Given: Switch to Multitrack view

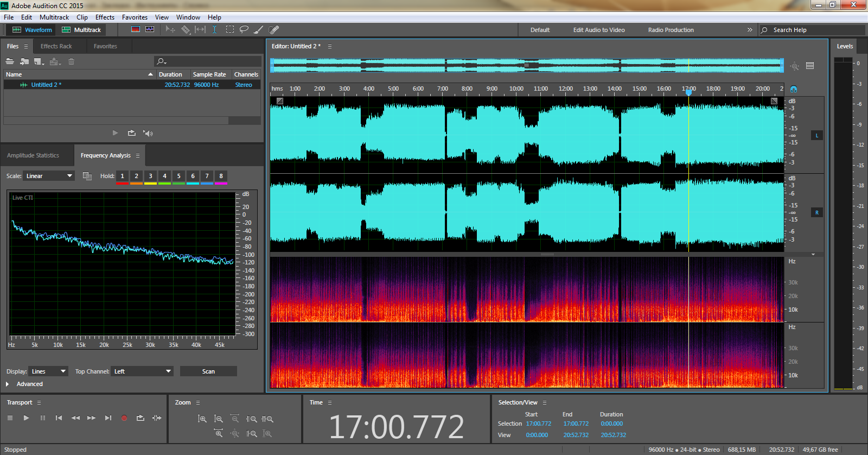Looking at the screenshot, I should pos(82,30).
